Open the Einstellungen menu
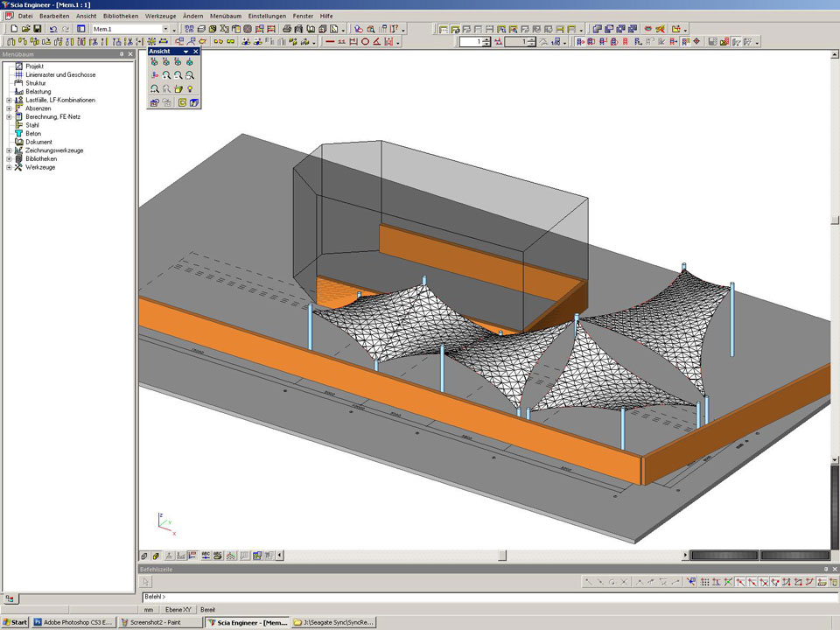840x630 pixels. (x=266, y=16)
